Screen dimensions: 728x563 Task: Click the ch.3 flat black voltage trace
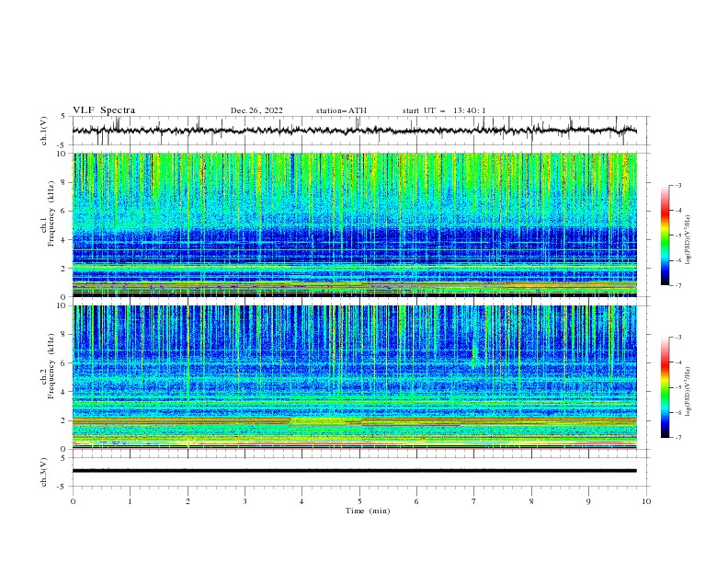354,471
